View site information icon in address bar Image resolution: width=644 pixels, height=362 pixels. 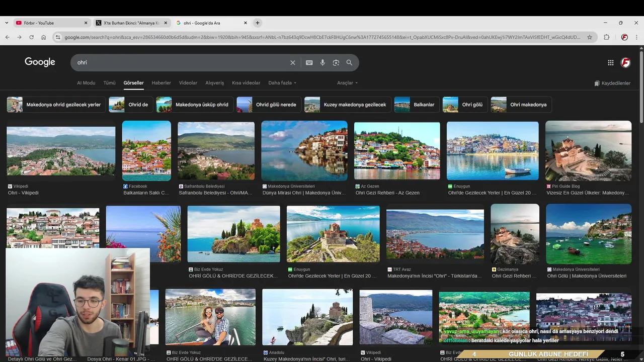click(x=58, y=37)
